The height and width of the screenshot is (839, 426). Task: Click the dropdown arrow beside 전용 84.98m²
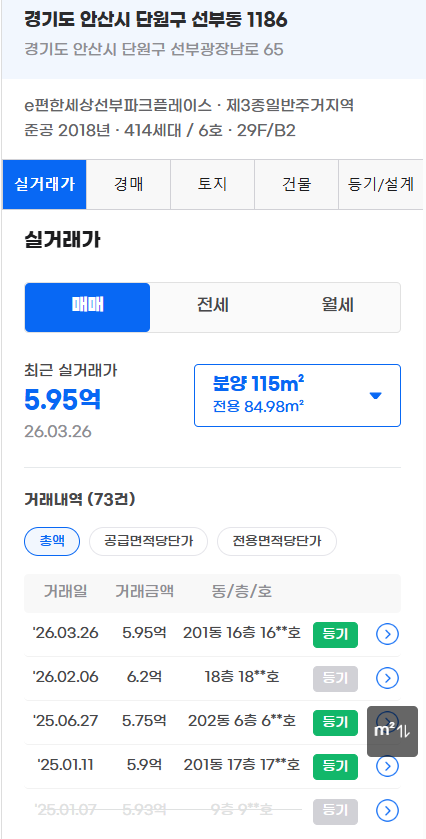click(376, 396)
